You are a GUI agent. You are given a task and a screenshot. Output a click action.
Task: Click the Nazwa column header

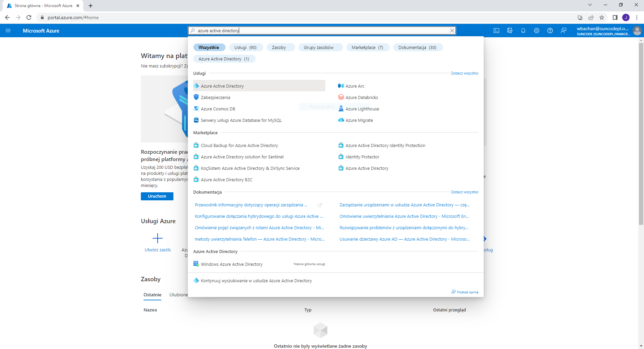pyautogui.click(x=150, y=310)
